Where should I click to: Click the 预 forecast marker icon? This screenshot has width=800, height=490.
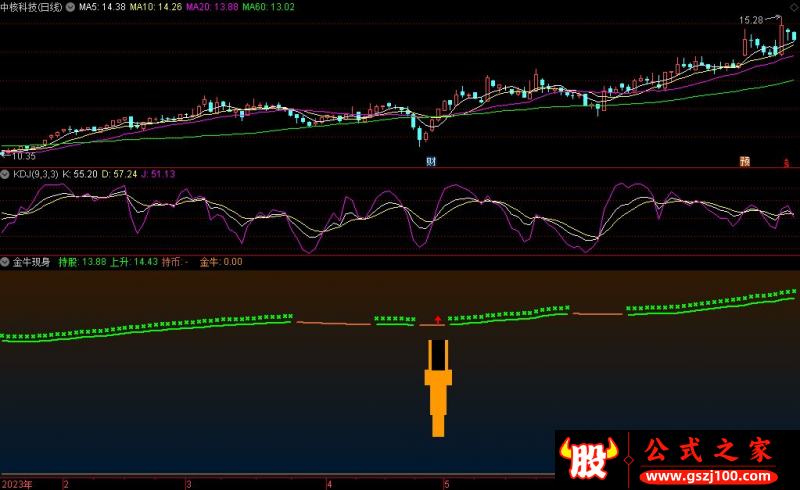744,160
